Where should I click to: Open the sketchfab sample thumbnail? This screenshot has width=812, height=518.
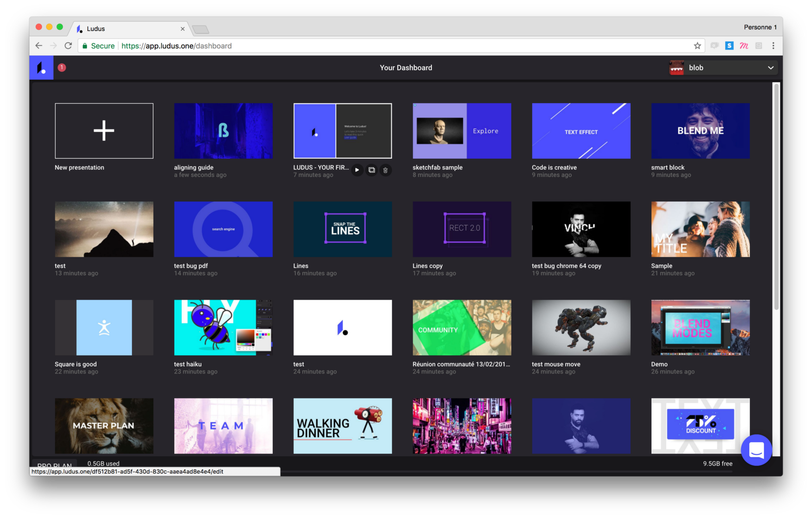point(462,131)
